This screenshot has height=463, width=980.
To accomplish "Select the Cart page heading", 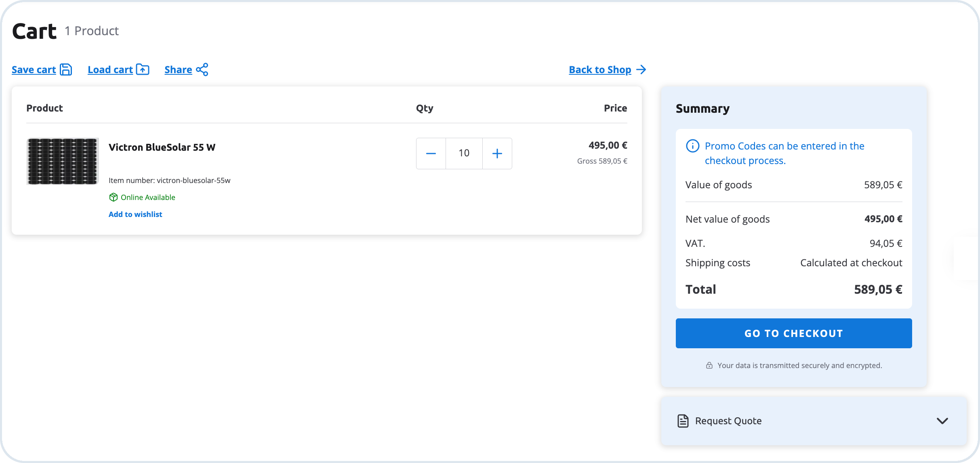I will [x=34, y=31].
